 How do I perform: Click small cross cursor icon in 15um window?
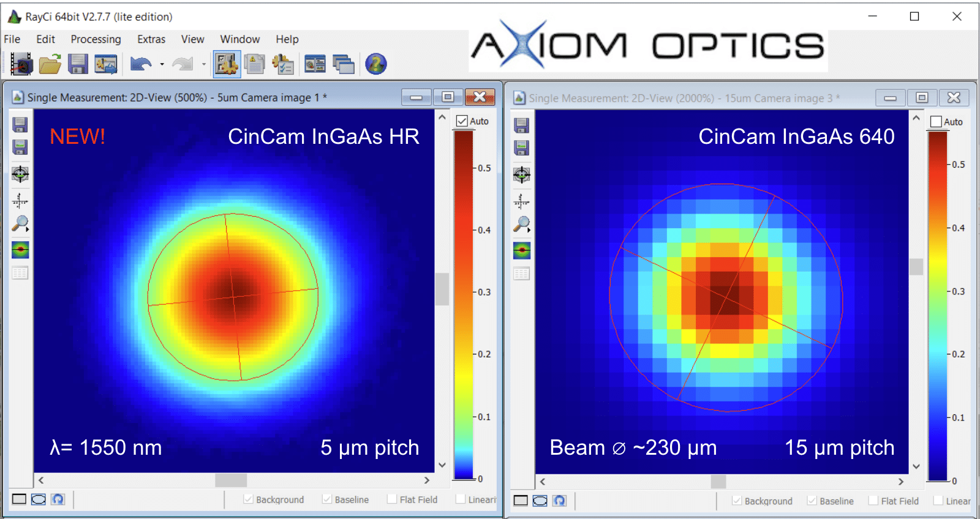[521, 201]
